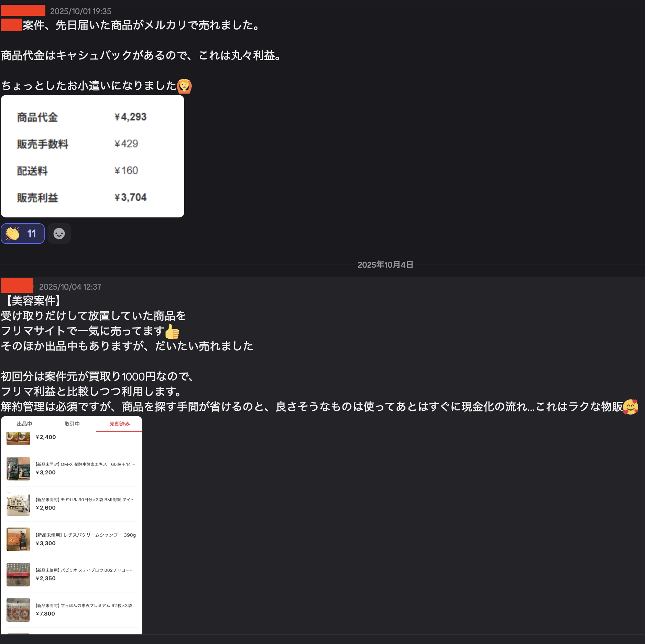Click the 2025/10/01 19:35 message timestamp

(x=81, y=11)
